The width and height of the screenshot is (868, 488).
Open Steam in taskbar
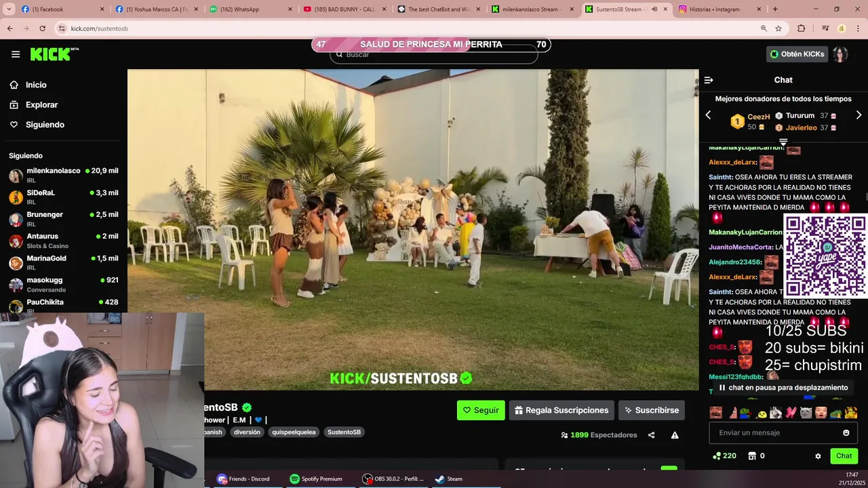pos(449,479)
